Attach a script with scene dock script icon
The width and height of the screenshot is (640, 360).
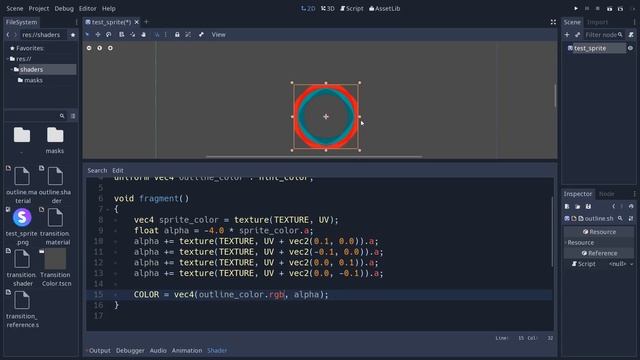[x=631, y=35]
